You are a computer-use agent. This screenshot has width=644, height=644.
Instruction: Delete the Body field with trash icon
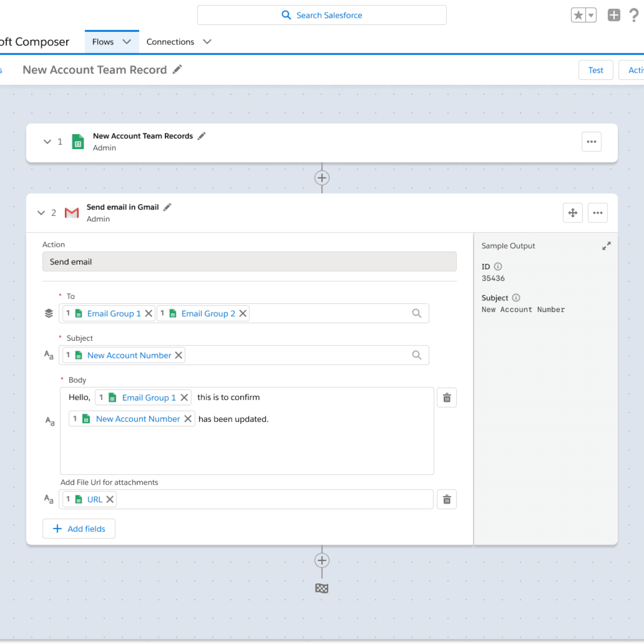pos(447,397)
